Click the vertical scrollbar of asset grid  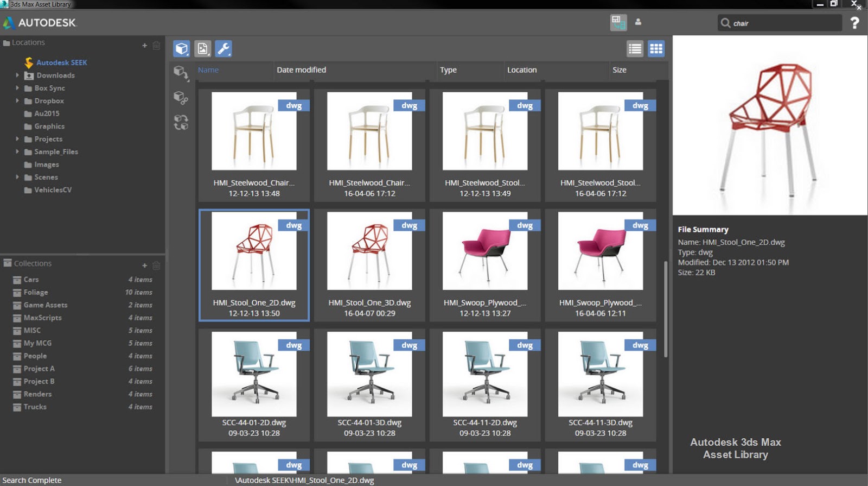coord(666,310)
